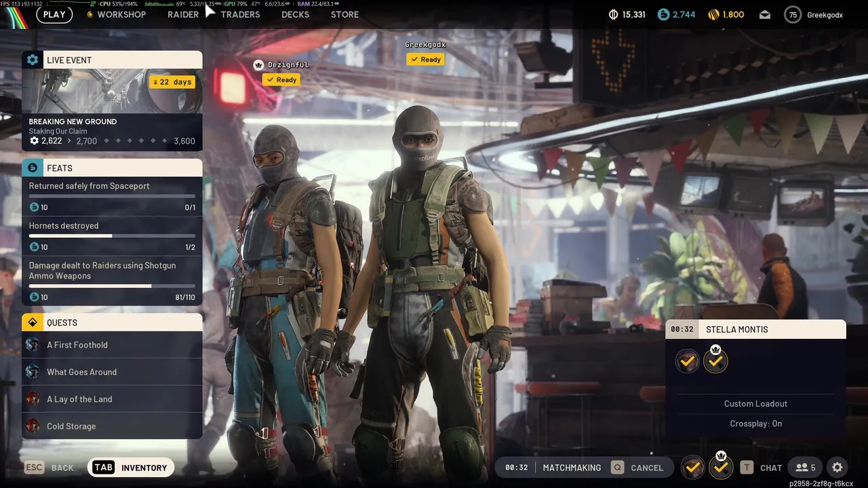Click the Q key cancel icon
Screen dimensions: 868x488
point(617,467)
